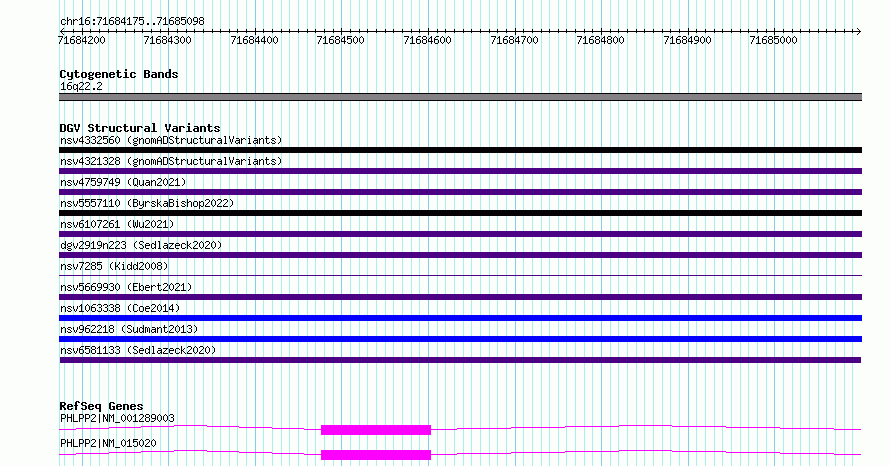
Task: Click ruler position 71684200
Action: (x=82, y=40)
